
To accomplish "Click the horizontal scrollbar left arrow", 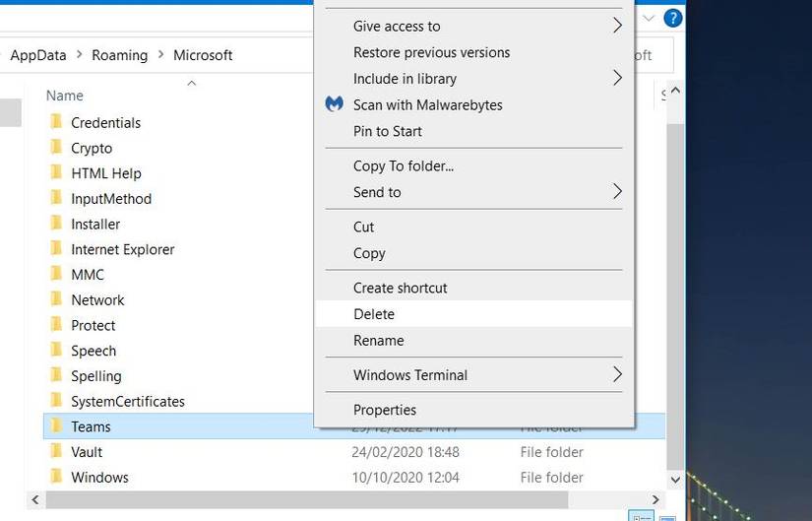I will click(x=35, y=499).
